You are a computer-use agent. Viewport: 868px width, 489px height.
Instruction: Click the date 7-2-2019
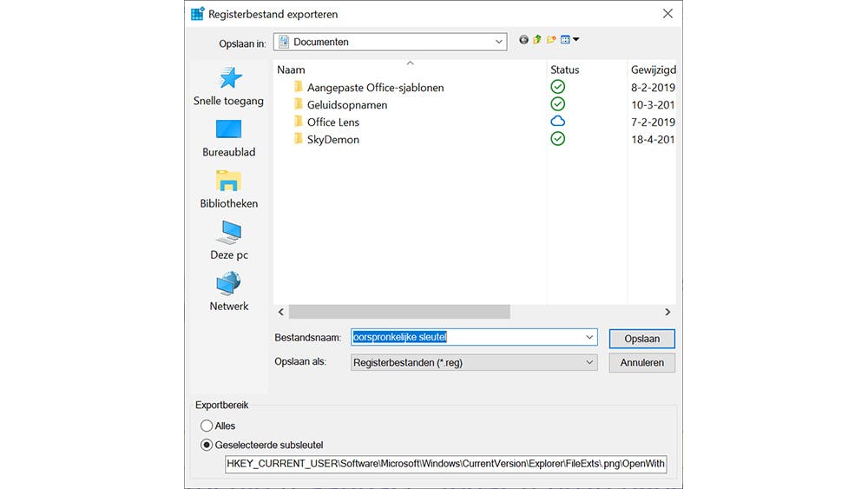[x=654, y=122]
